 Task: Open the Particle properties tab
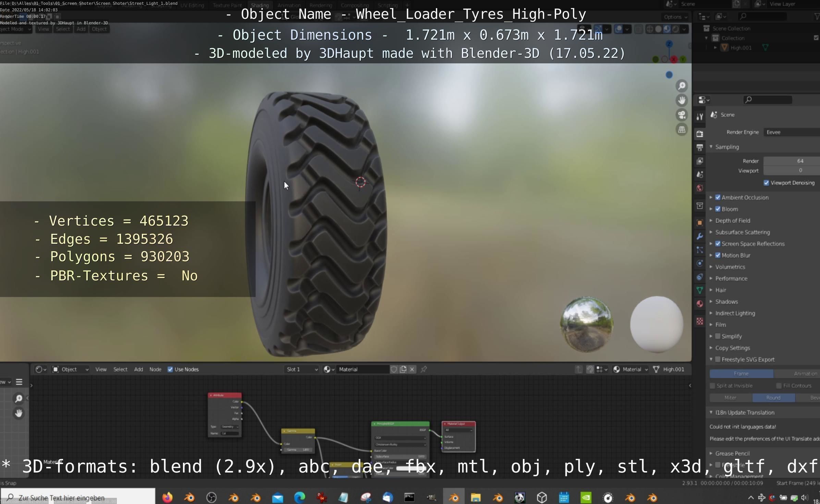tap(700, 250)
